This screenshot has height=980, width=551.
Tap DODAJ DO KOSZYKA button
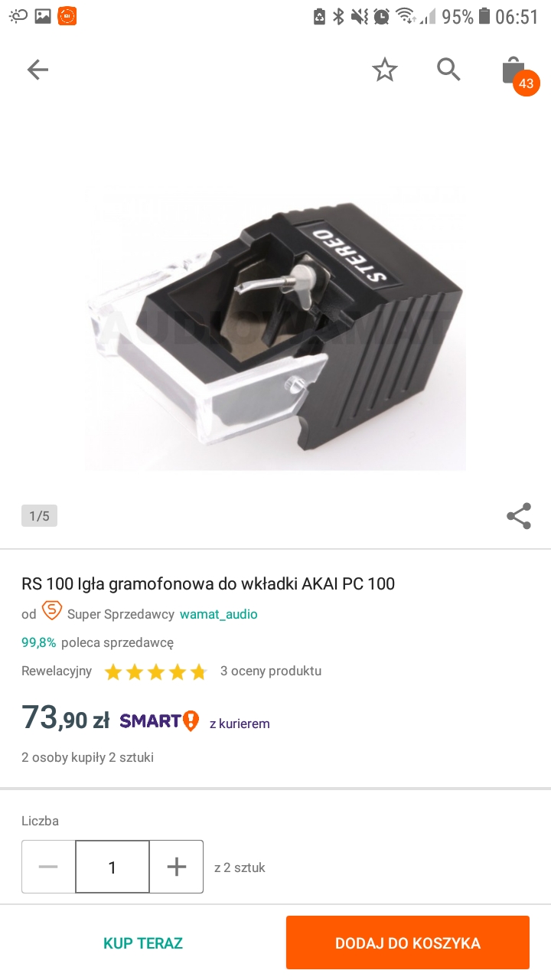click(x=408, y=943)
